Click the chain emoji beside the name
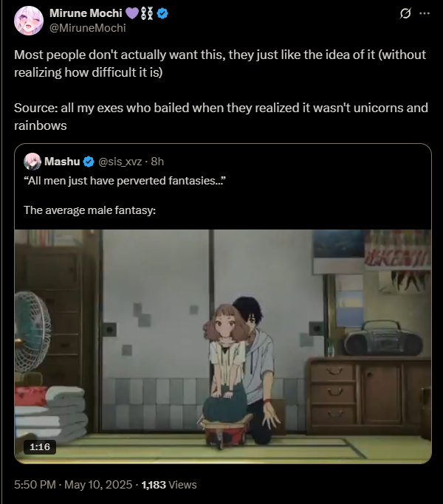Viewport: 443px width, 504px height. 147,13
